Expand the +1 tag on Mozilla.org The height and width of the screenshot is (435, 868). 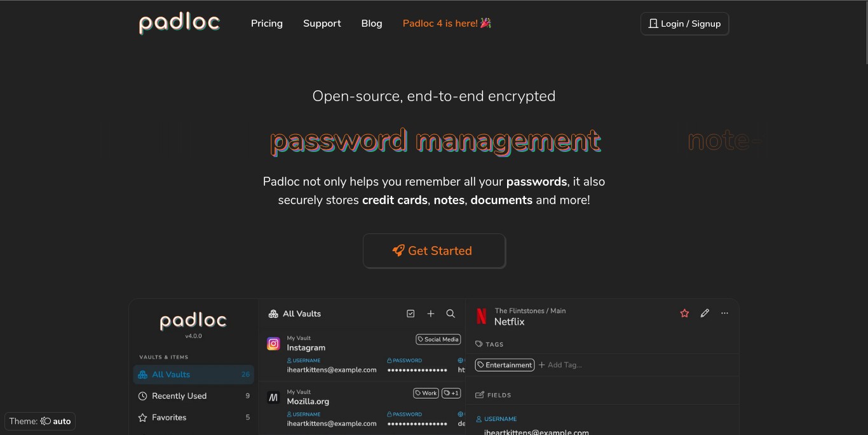click(x=451, y=393)
